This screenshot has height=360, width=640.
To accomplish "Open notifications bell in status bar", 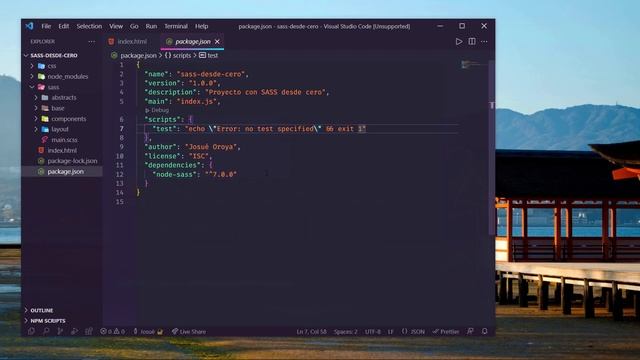I will 484,331.
